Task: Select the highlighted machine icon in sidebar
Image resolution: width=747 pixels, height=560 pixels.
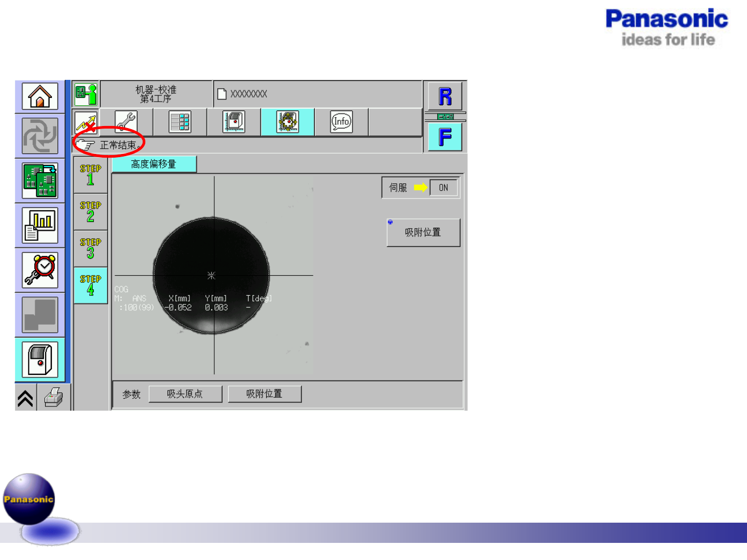Action: [x=40, y=360]
